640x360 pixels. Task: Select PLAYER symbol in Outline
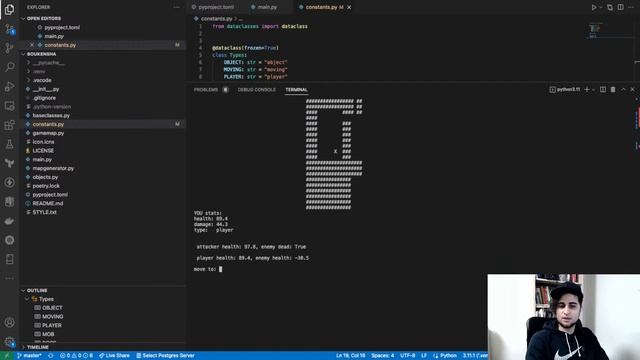(52, 325)
